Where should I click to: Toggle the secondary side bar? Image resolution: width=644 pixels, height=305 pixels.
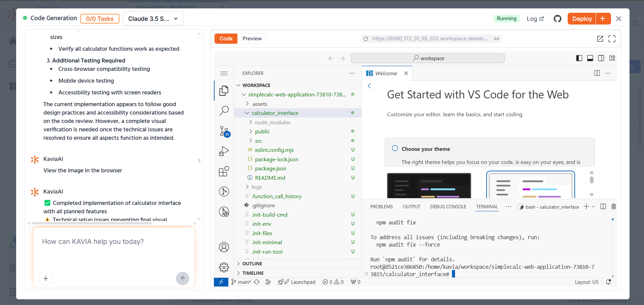pos(601,58)
